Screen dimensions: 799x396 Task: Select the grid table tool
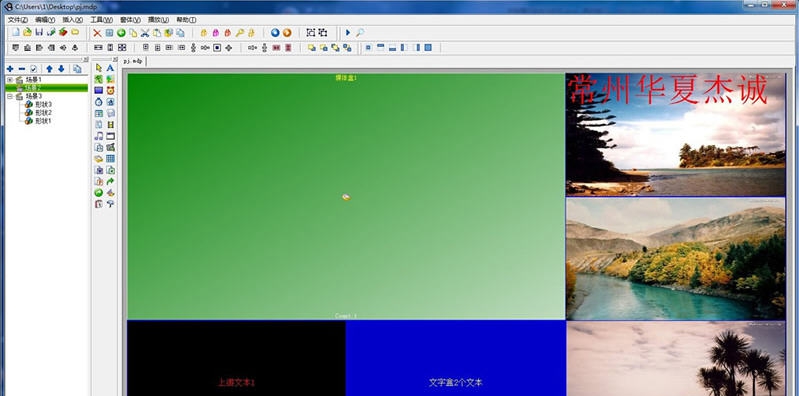click(x=110, y=159)
